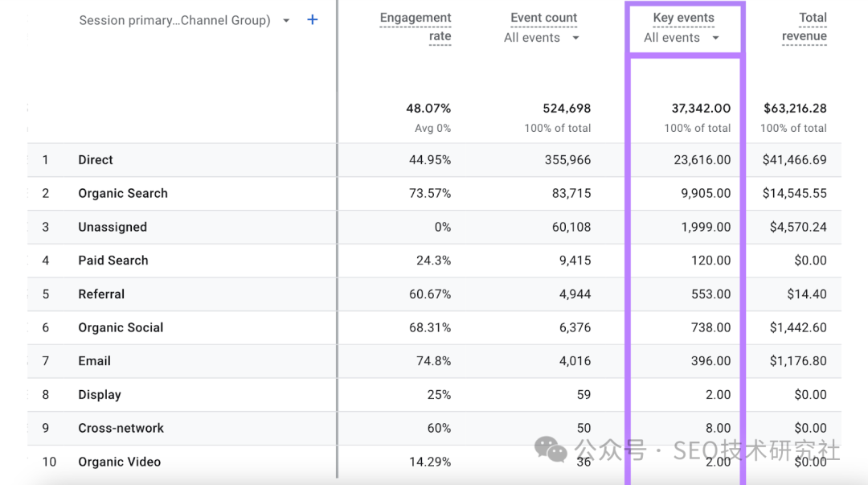868x485 pixels.
Task: Click Organic Social revenue $1,442.60
Action: pos(798,327)
